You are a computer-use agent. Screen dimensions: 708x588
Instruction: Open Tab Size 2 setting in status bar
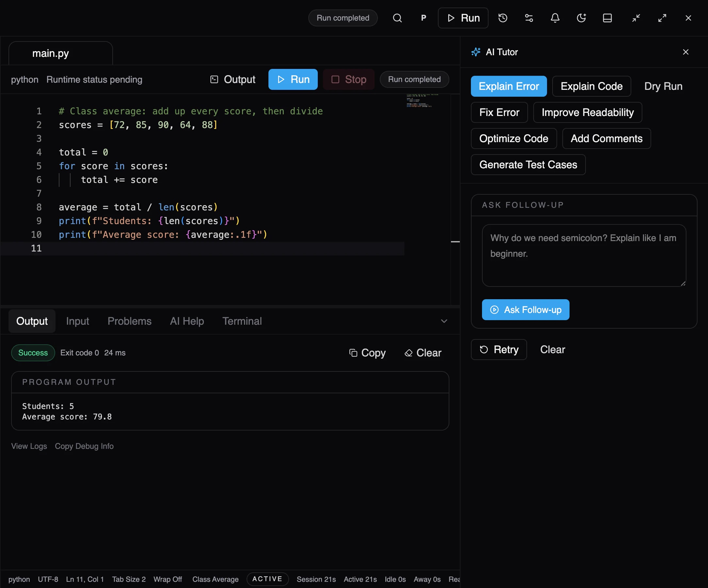click(129, 579)
